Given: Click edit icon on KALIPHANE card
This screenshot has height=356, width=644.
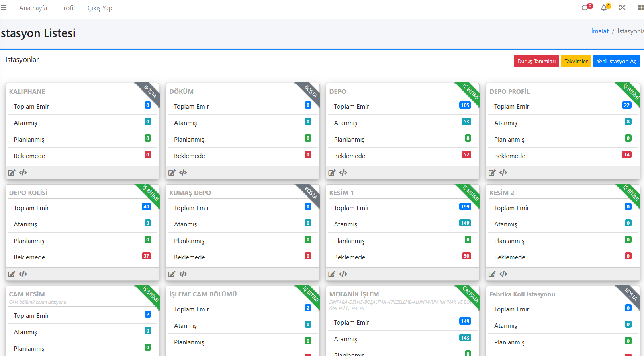Looking at the screenshot, I should point(12,173).
